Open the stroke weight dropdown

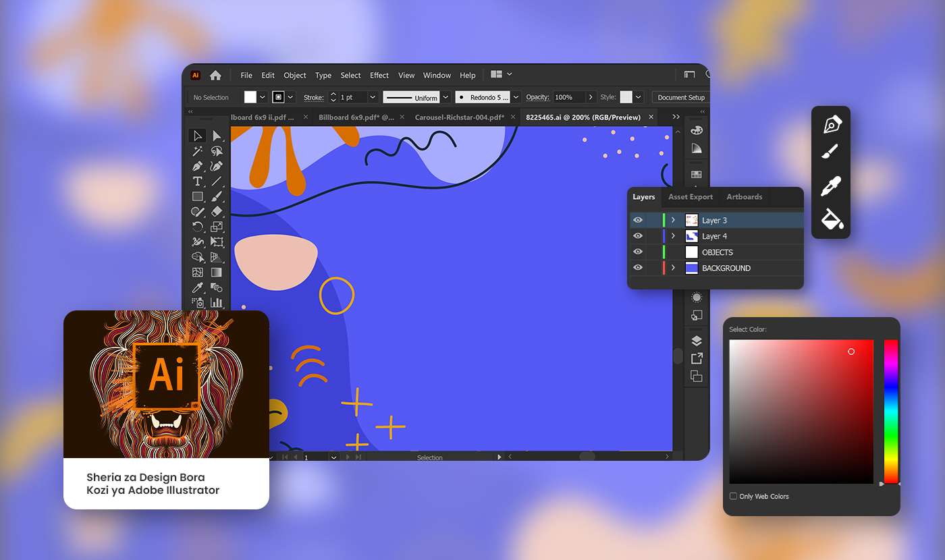[x=373, y=97]
